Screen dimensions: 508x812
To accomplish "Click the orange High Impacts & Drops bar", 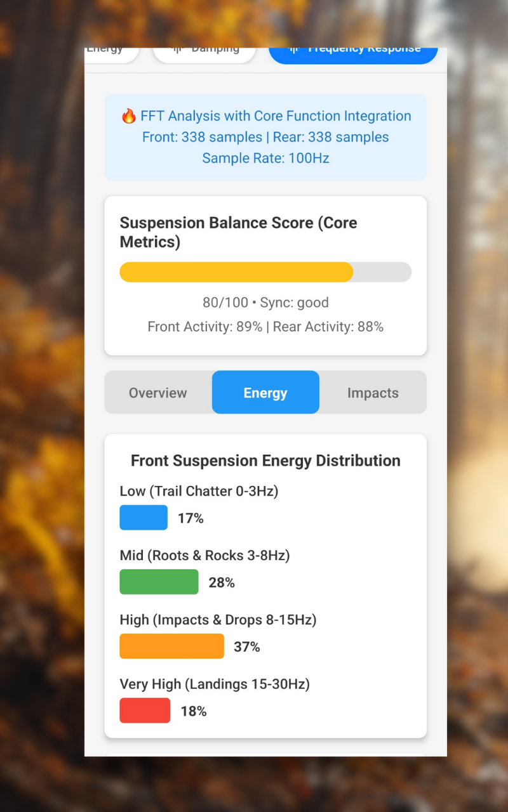I will click(171, 646).
